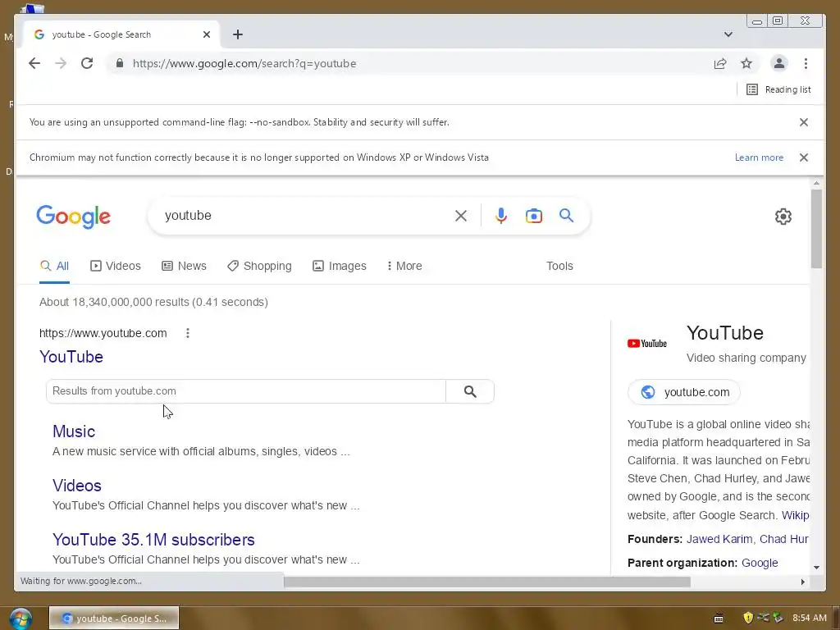840x630 pixels.
Task: Click the scrollbar right arrow
Action: tap(802, 582)
